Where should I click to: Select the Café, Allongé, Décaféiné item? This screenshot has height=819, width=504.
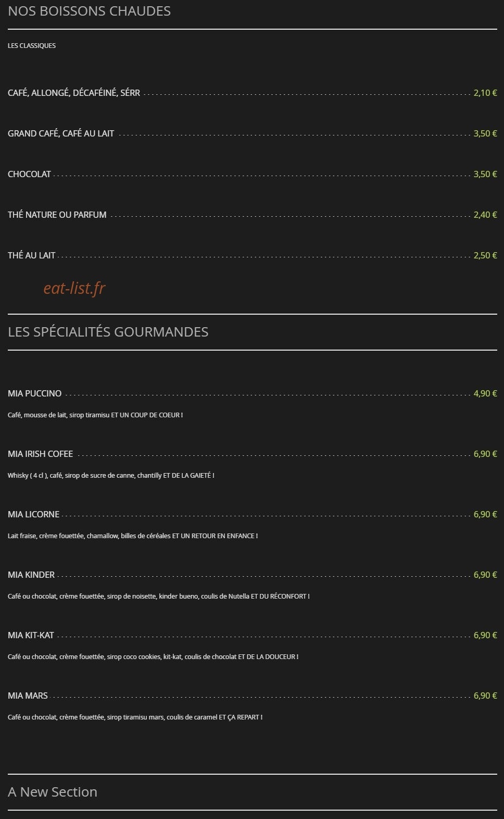[74, 93]
